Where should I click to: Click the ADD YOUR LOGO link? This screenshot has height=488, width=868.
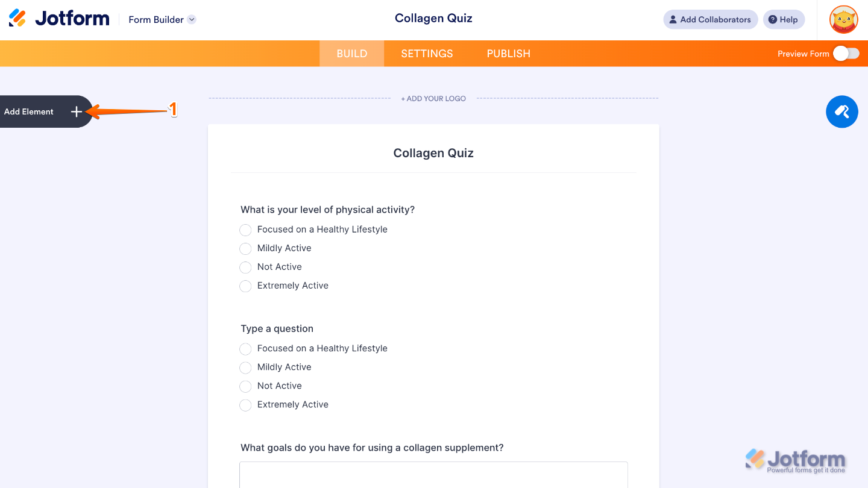pyautogui.click(x=433, y=98)
